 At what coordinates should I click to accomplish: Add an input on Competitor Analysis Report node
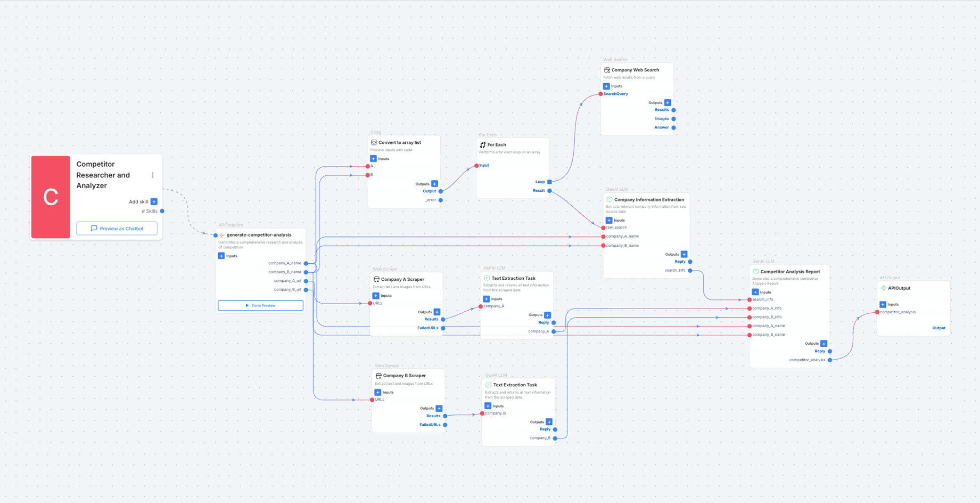(x=755, y=292)
